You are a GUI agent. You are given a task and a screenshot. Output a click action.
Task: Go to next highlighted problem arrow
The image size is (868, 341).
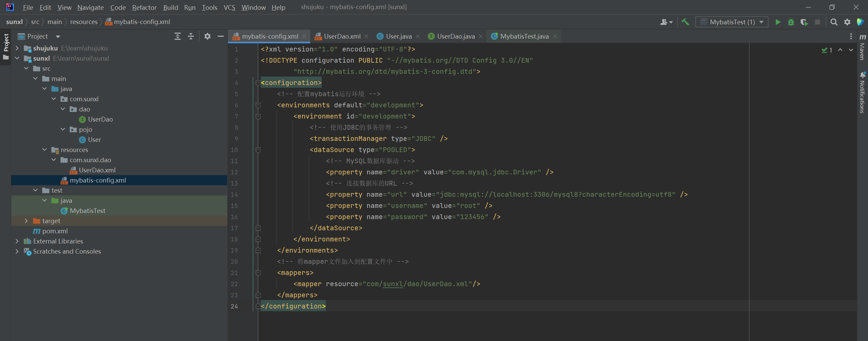(851, 50)
